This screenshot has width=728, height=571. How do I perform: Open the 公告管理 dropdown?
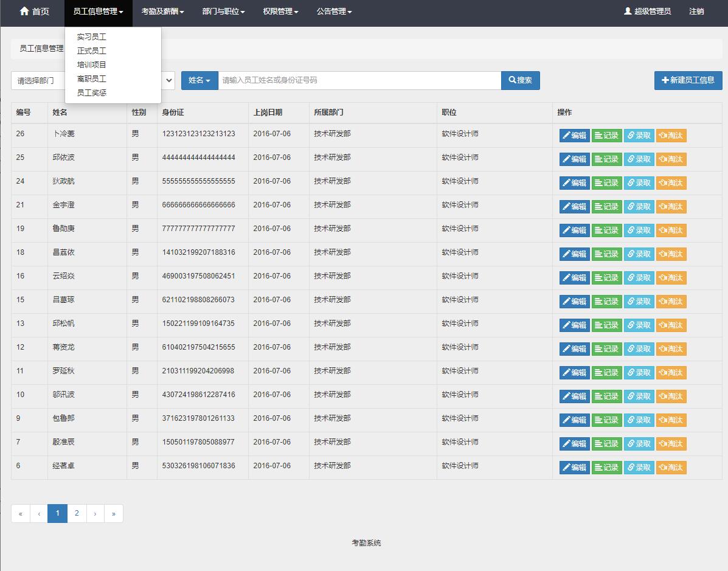[334, 12]
